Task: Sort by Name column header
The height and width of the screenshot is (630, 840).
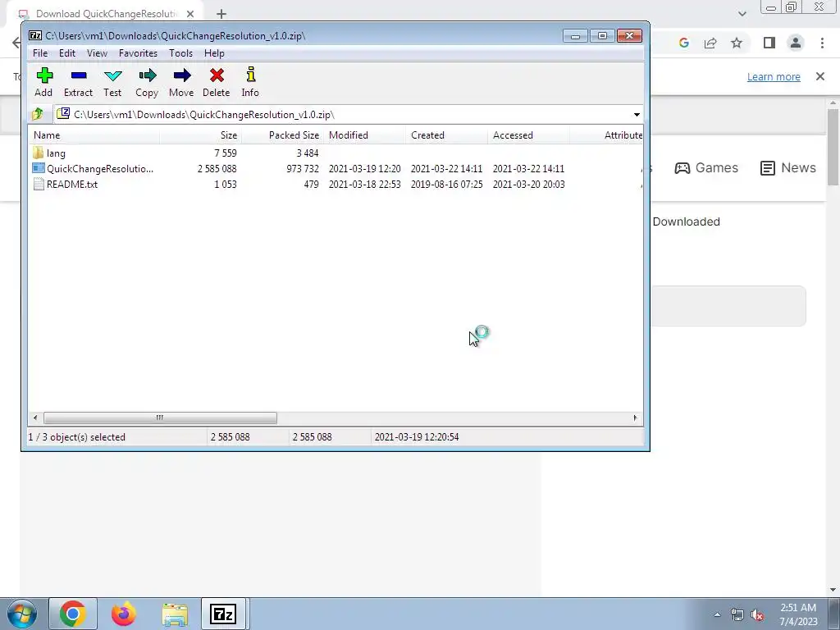Action: point(94,135)
